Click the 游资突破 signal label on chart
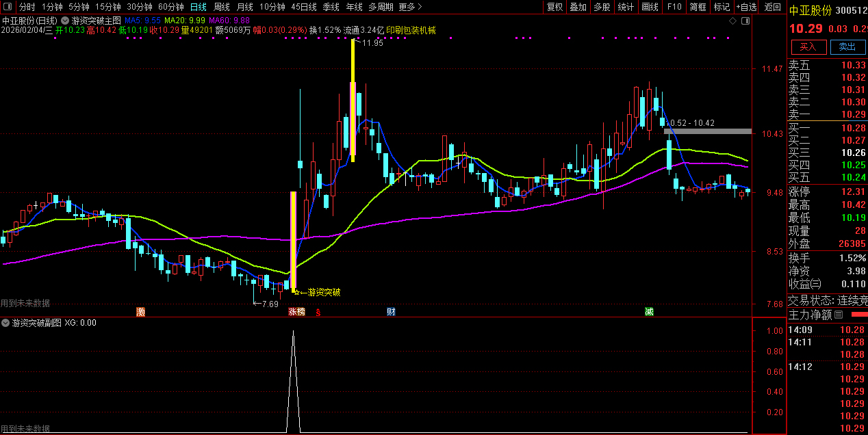 point(323,292)
